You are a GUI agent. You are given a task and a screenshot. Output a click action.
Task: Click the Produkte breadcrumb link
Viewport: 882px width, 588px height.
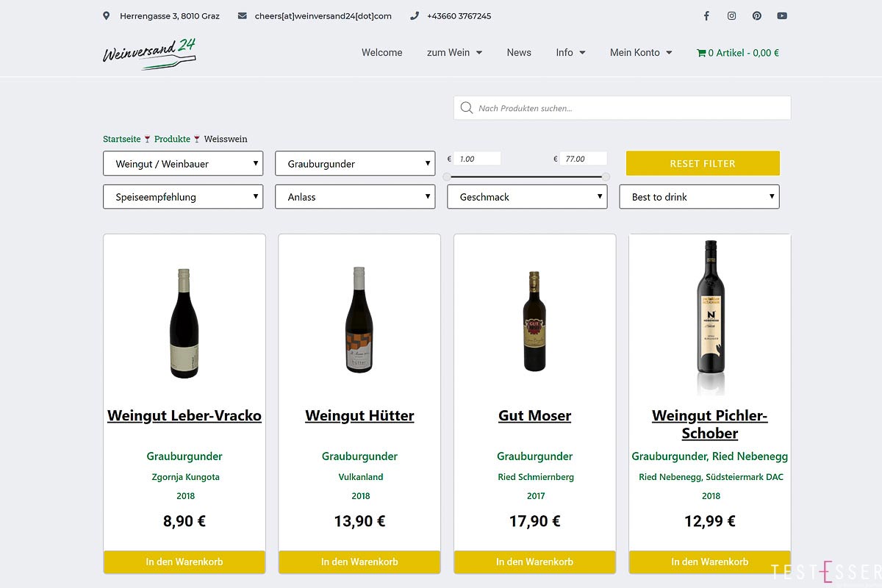click(x=172, y=139)
